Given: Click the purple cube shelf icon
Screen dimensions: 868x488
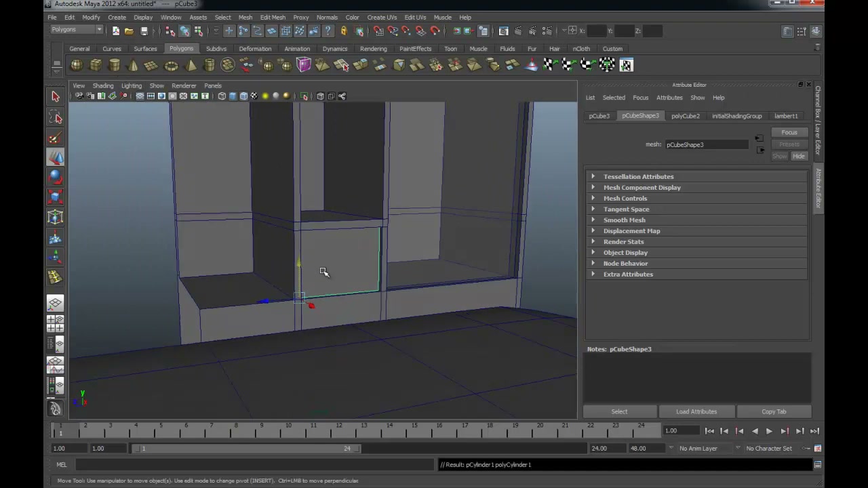Looking at the screenshot, I should pos(303,65).
